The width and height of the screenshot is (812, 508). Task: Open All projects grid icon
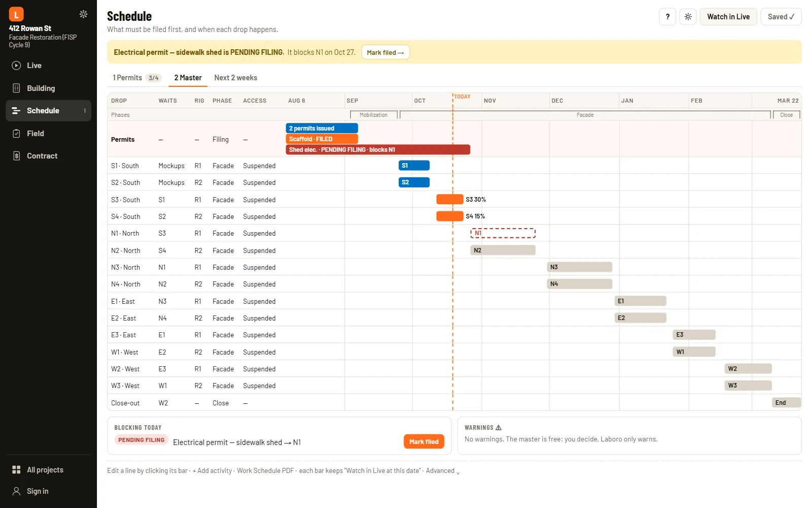click(16, 470)
